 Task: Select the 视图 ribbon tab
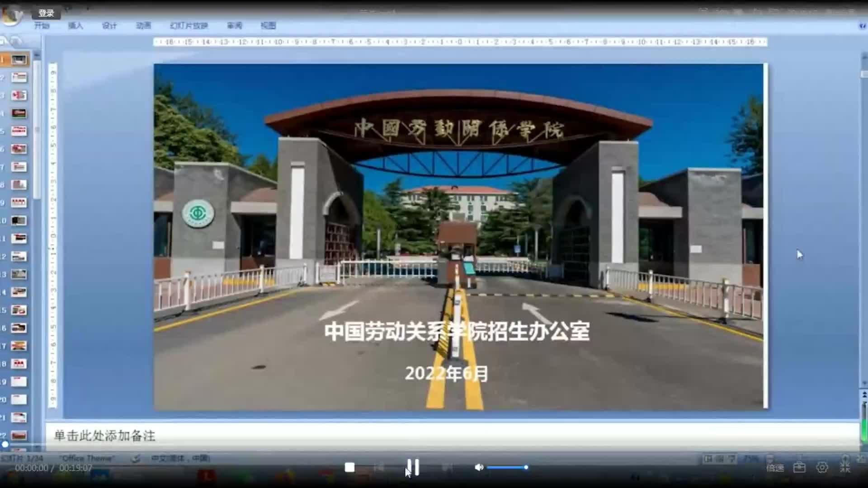(x=268, y=26)
